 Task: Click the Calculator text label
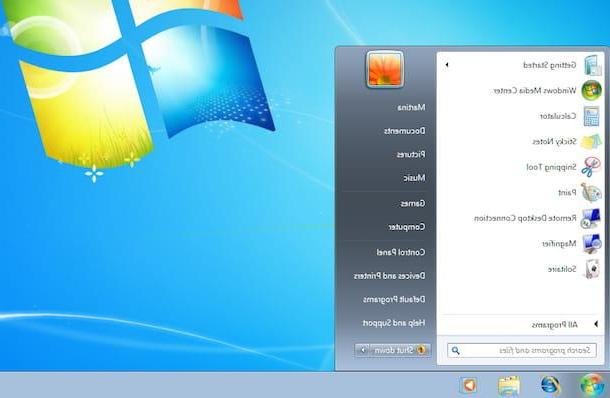558,116
